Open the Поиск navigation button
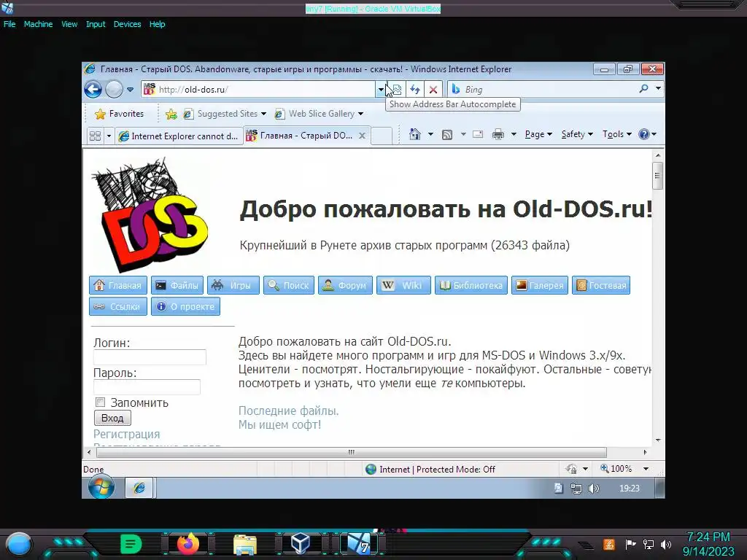 [289, 285]
